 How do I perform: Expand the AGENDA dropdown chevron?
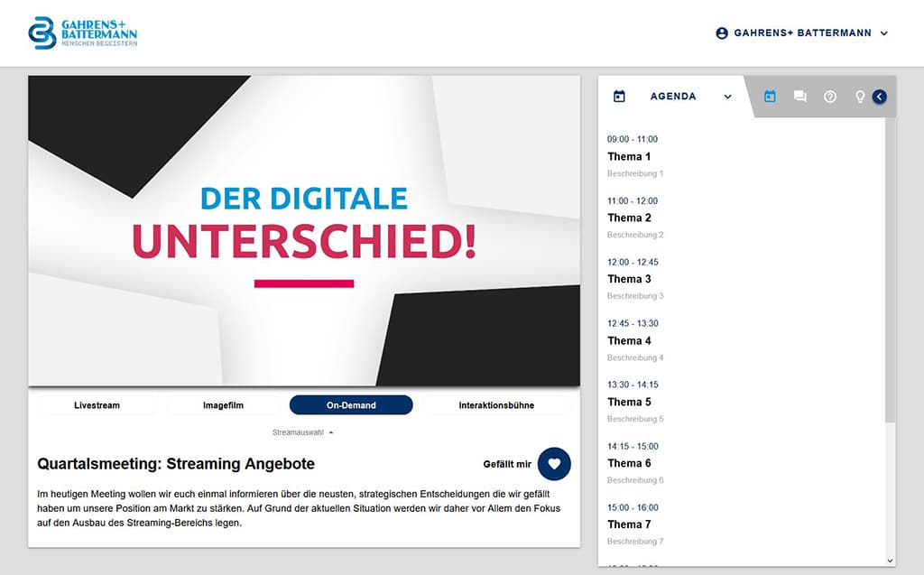pos(727,97)
